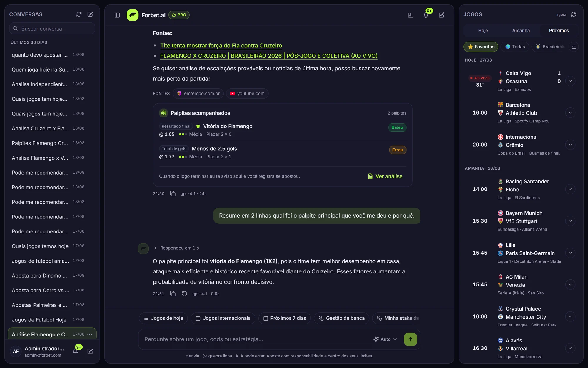The image size is (588, 368).
Task: Toggle the sidebar panel icon
Action: pyautogui.click(x=117, y=15)
